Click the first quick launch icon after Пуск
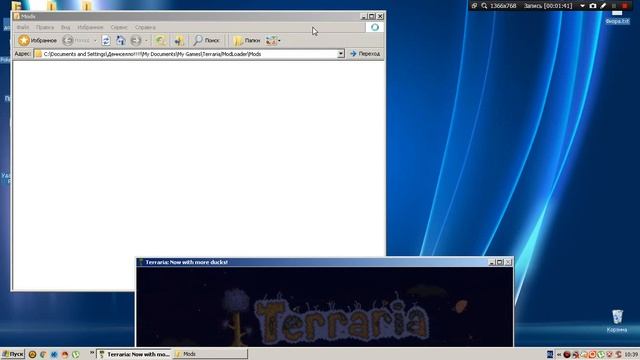 pos(32,354)
